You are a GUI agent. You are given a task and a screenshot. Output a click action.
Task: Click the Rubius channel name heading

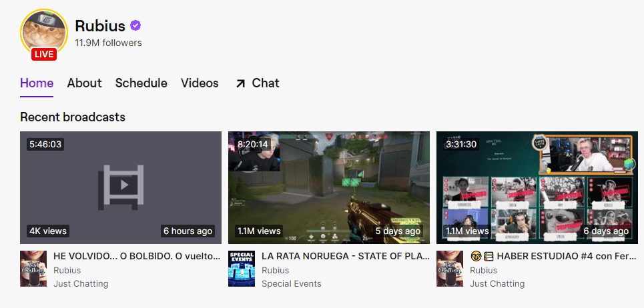click(x=100, y=26)
